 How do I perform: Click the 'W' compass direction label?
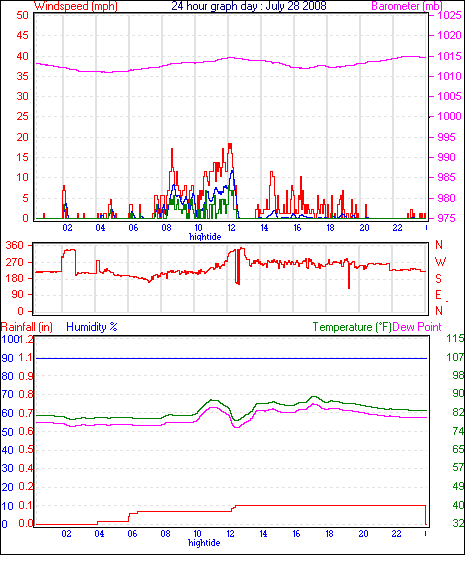(x=440, y=262)
